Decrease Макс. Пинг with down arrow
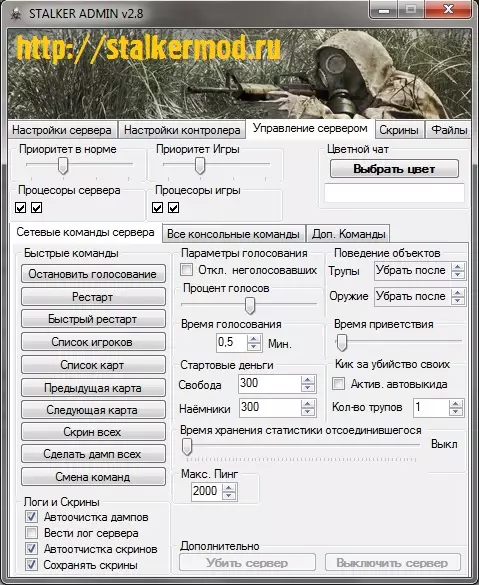Viewport: 479px width, 585px height. pyautogui.click(x=229, y=495)
